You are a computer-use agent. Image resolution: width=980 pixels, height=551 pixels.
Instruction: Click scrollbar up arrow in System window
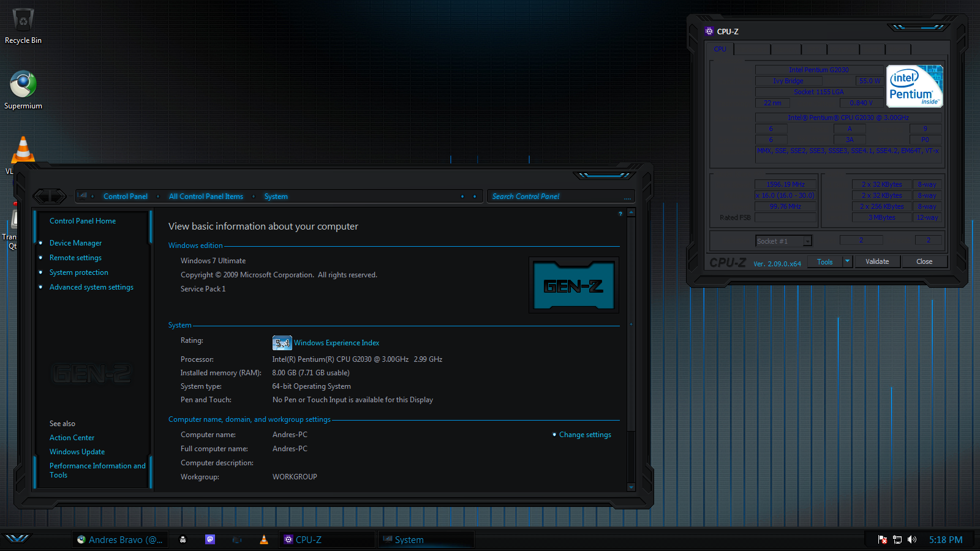(x=631, y=212)
